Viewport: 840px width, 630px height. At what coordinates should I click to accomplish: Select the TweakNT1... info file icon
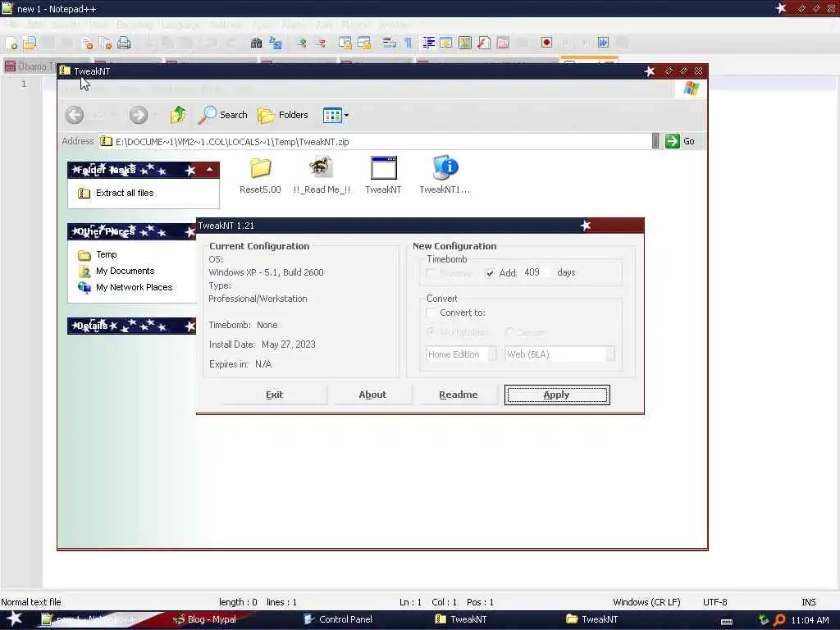pos(445,176)
